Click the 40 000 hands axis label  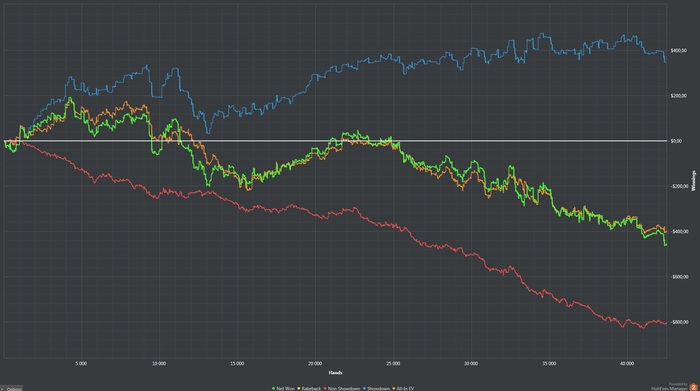click(627, 364)
